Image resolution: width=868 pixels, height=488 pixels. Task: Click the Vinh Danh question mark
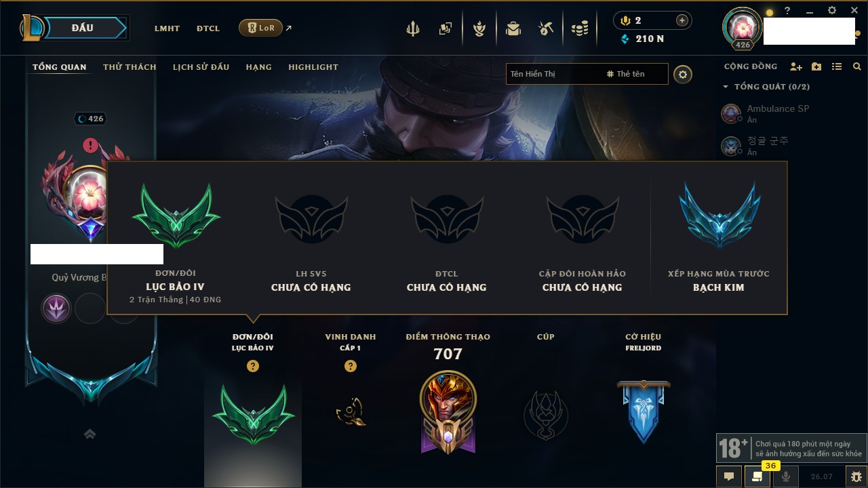350,366
